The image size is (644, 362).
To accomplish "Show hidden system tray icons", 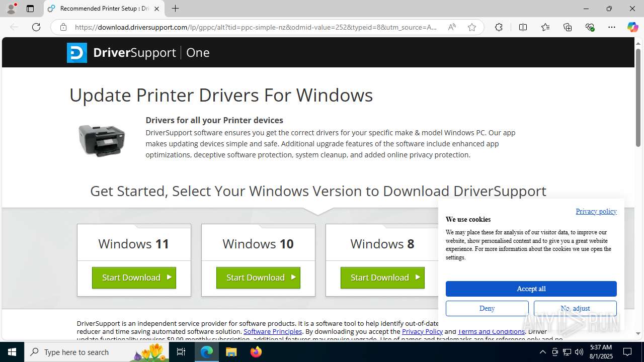I will point(542,352).
